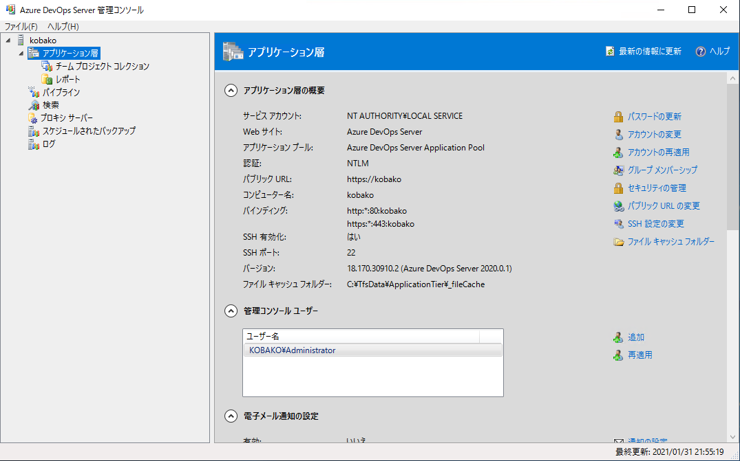Viewport: 740px width, 461px height.
Task: Click the vertical scrollbar thumb
Action: pyautogui.click(x=732, y=156)
